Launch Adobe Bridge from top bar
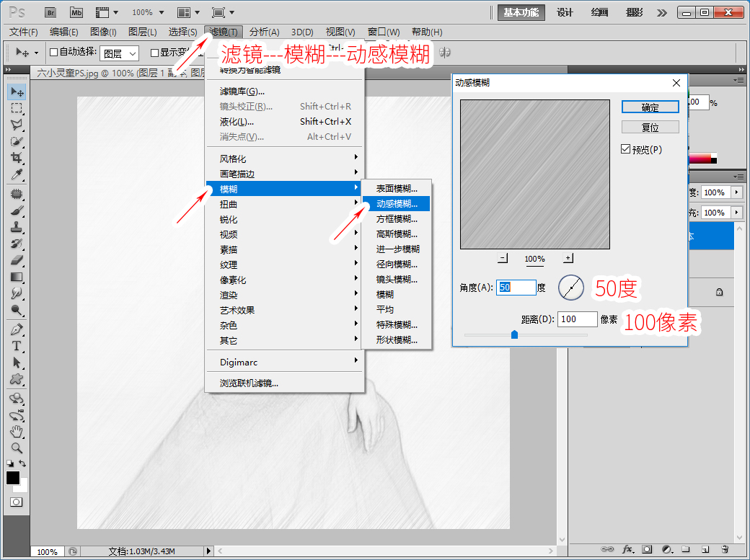The height and width of the screenshot is (560, 750). pos(50,12)
